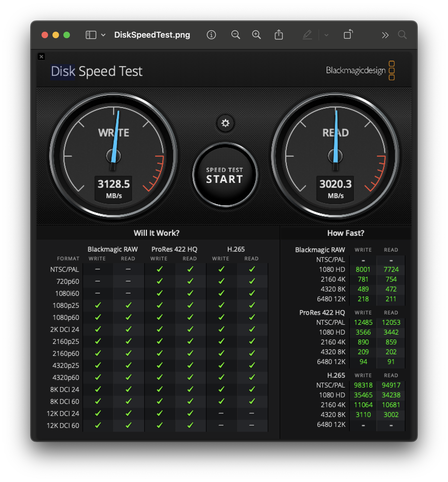Enable the Markup pencil tool
The image size is (448, 482).
307,35
